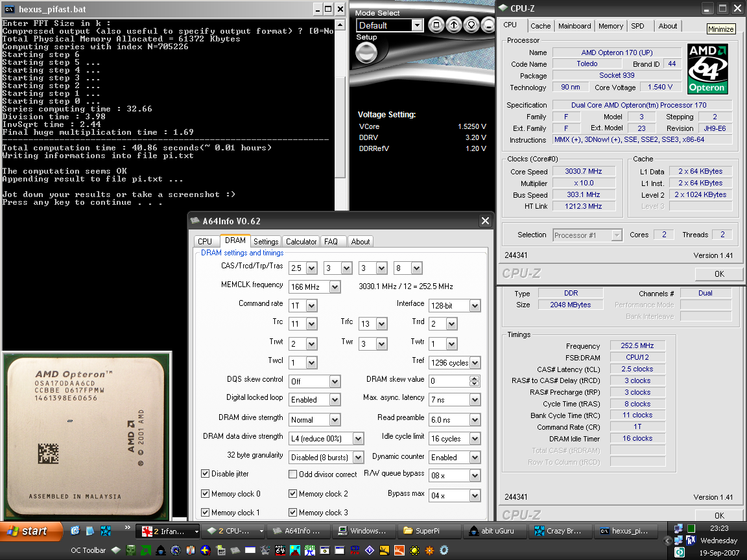Image resolution: width=747 pixels, height=560 pixels.
Task: Open DRAM drive strength Normal dropdown
Action: click(314, 419)
